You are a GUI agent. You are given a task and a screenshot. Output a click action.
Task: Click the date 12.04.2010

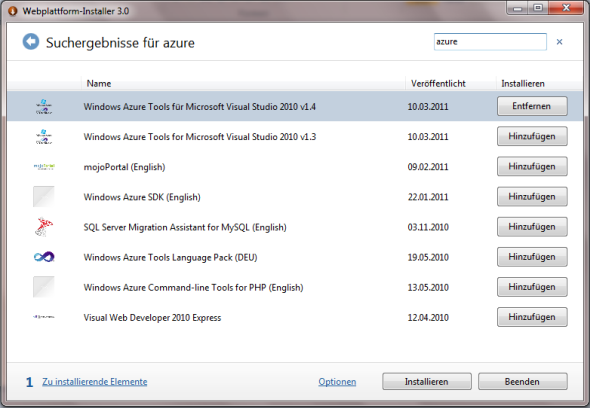coord(428,317)
